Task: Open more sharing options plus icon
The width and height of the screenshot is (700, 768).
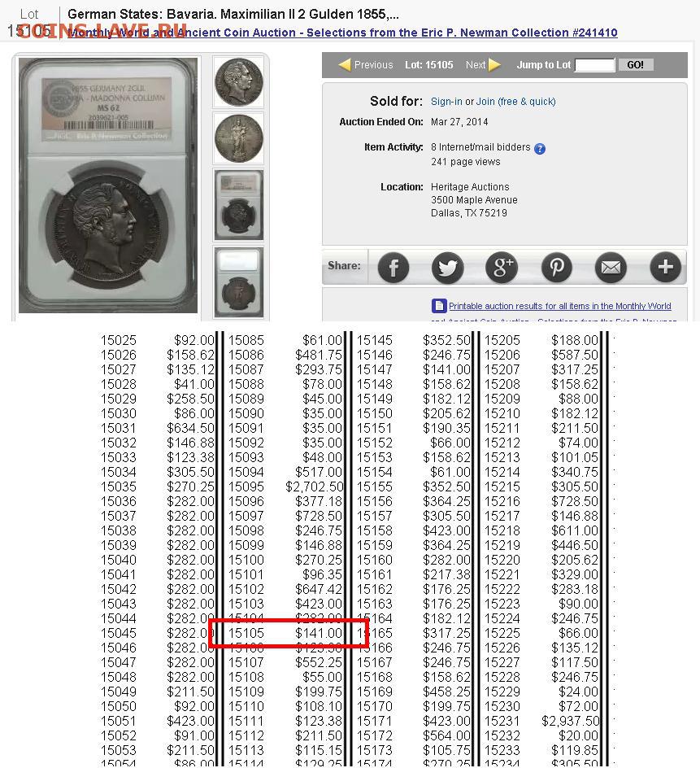Action: click(665, 267)
